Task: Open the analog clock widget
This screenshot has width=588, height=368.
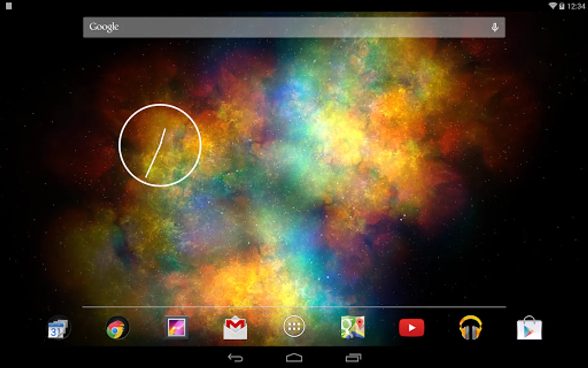Action: click(x=160, y=145)
